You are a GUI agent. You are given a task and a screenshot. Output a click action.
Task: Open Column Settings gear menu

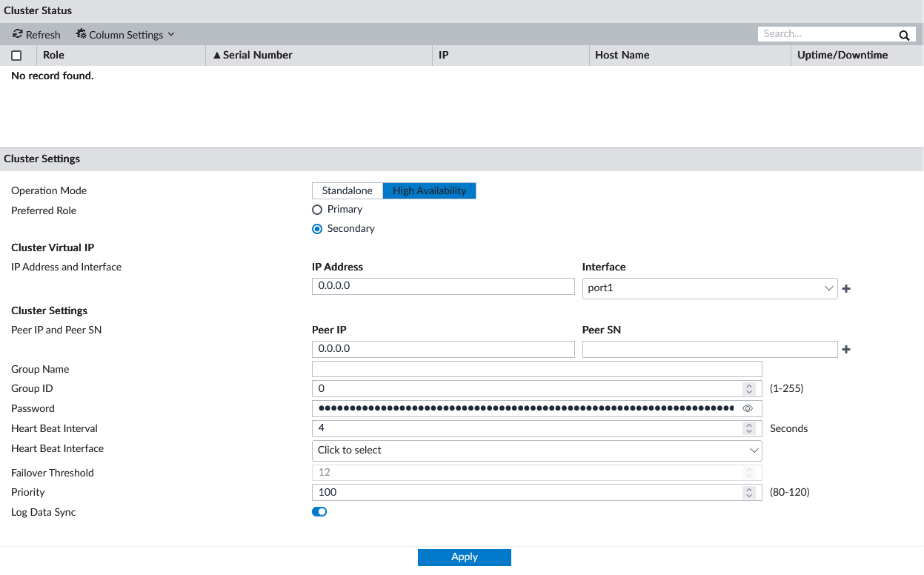click(82, 35)
